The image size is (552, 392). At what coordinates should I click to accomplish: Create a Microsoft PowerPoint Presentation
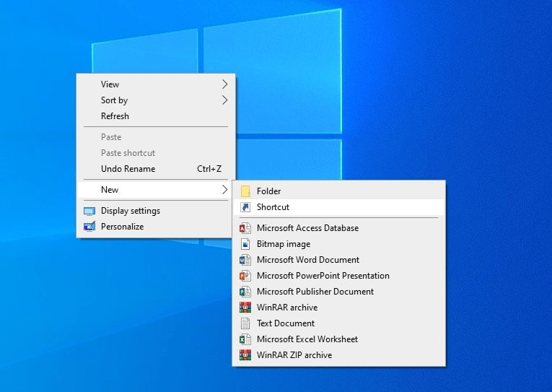pos(338,276)
